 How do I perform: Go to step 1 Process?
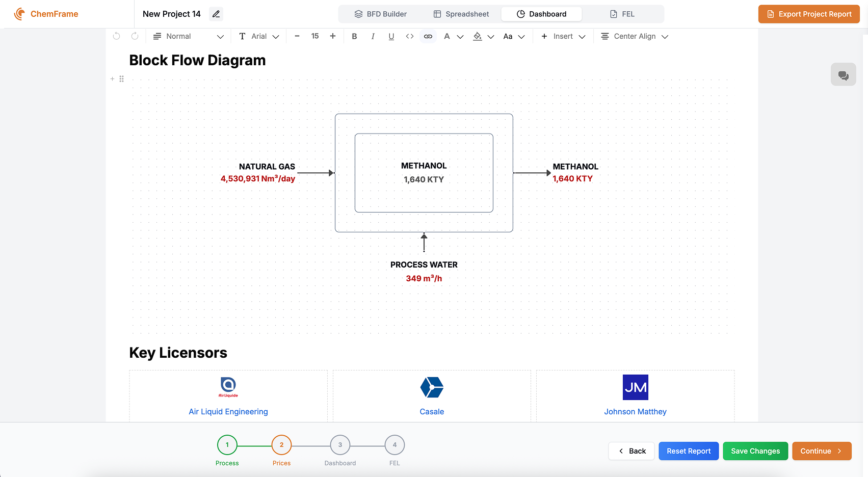(227, 445)
